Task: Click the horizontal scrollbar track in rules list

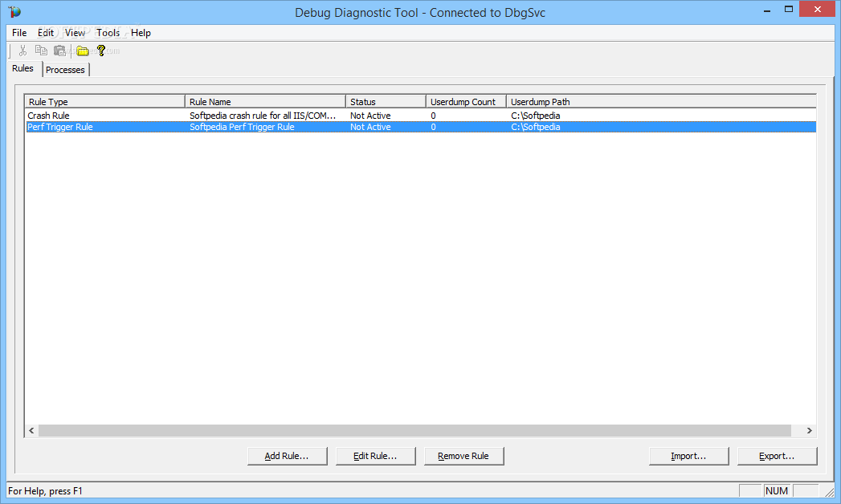Action: pyautogui.click(x=414, y=431)
